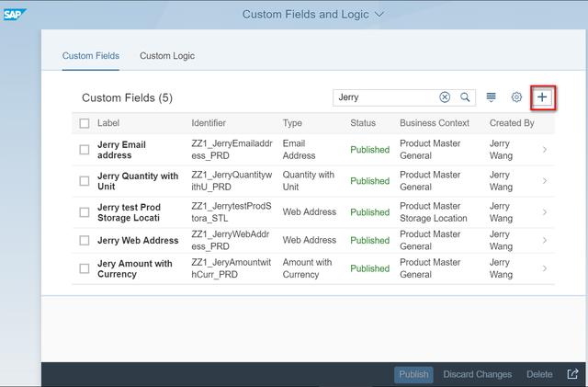Select the Jerry Quantity with Unit checkbox
The image size is (588, 387).
[x=85, y=181]
